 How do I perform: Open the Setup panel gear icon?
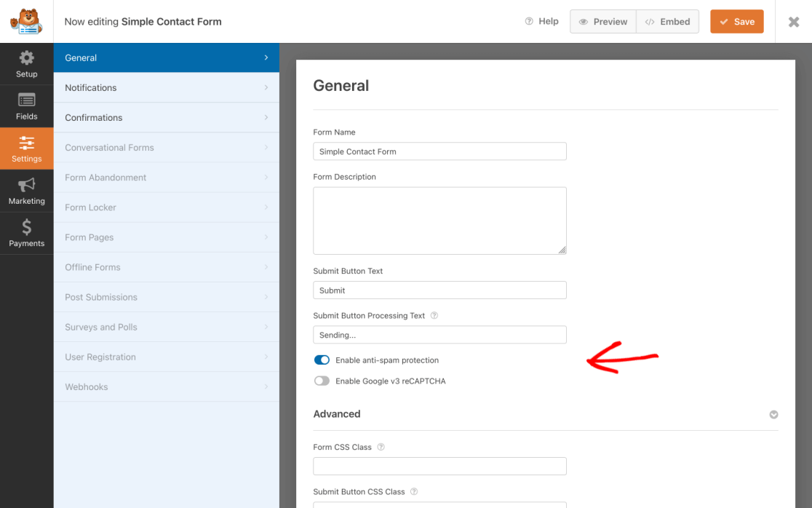pos(26,57)
